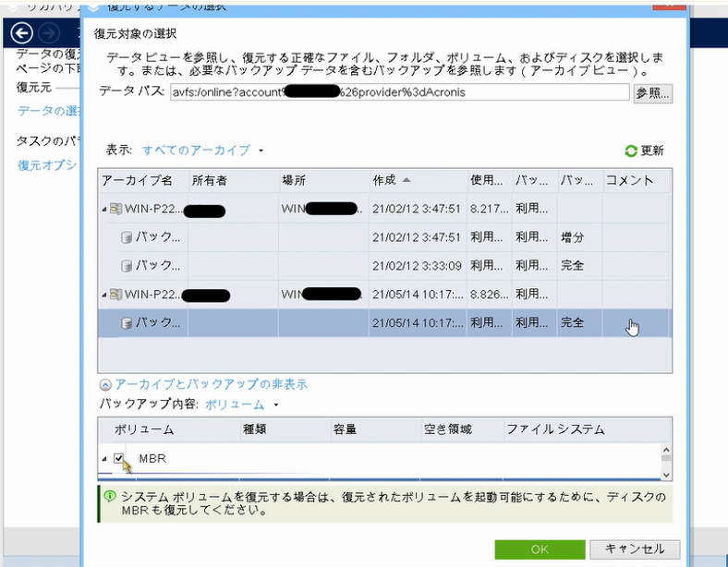Click the archive icon of the 21/02/12 WIN-P22 row

coord(116,210)
